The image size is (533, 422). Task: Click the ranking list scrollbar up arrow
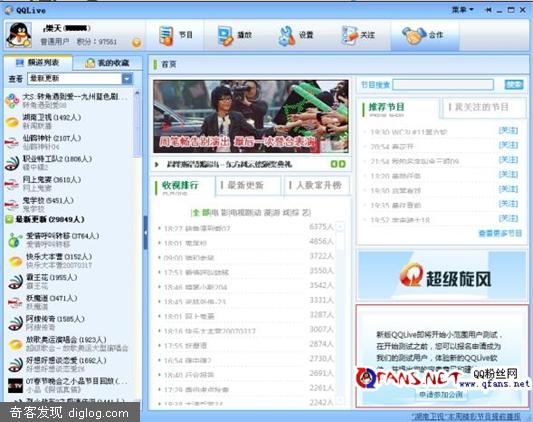pyautogui.click(x=340, y=226)
